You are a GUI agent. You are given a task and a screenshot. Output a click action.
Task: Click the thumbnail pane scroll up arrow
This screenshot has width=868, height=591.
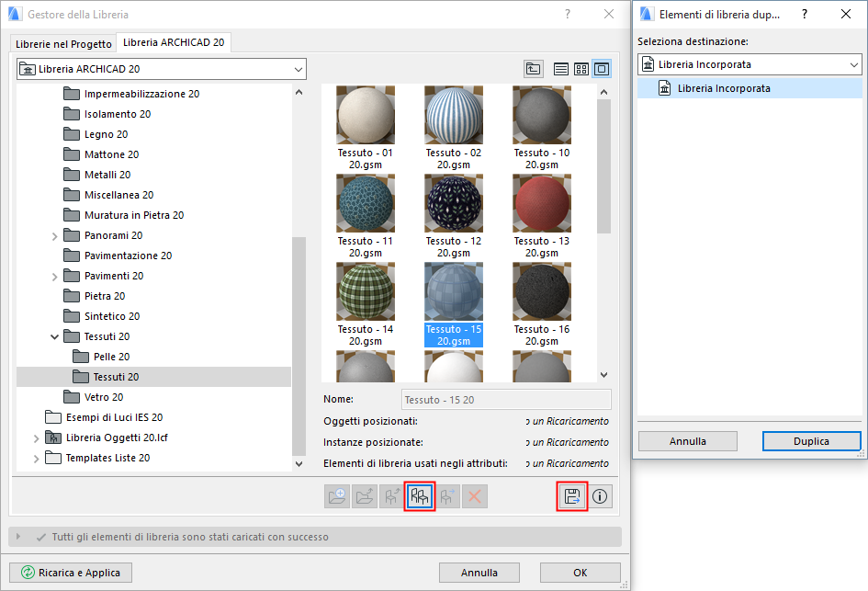pos(604,92)
